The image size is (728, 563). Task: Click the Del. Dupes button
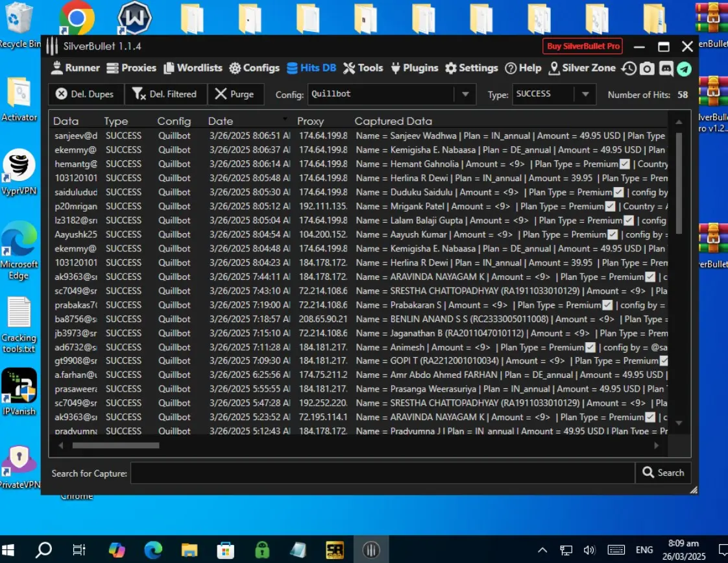point(86,94)
